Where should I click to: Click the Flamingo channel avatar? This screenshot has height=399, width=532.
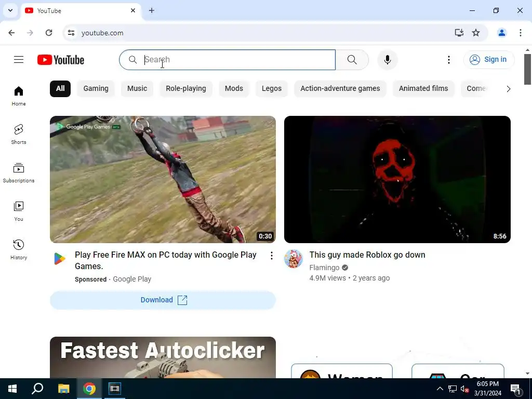294,259
